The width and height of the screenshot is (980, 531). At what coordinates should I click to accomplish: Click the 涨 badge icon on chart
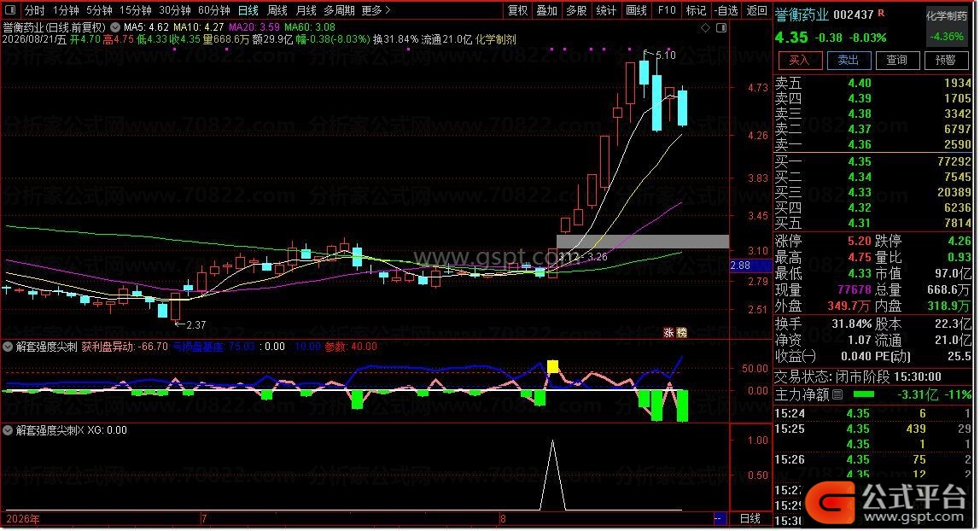668,333
